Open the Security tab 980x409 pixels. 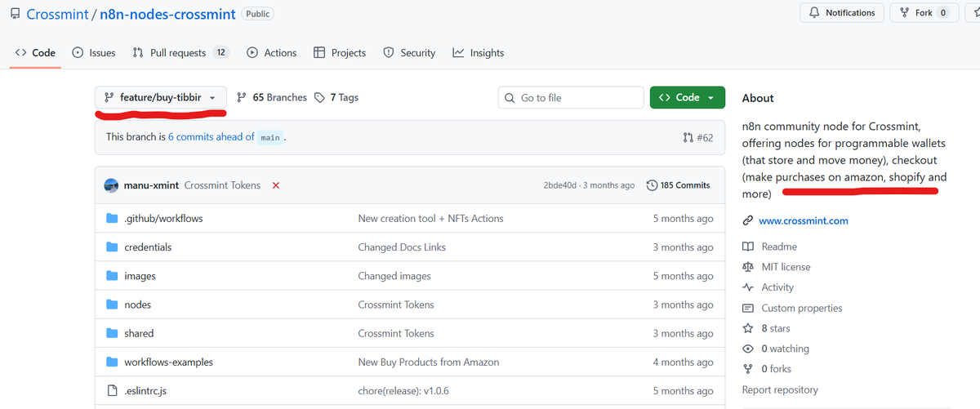[x=409, y=53]
